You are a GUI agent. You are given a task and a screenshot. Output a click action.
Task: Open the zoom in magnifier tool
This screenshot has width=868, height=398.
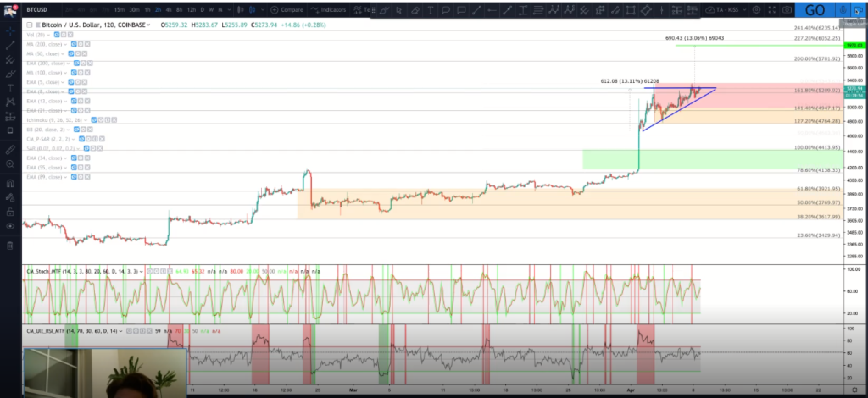[x=10, y=164]
